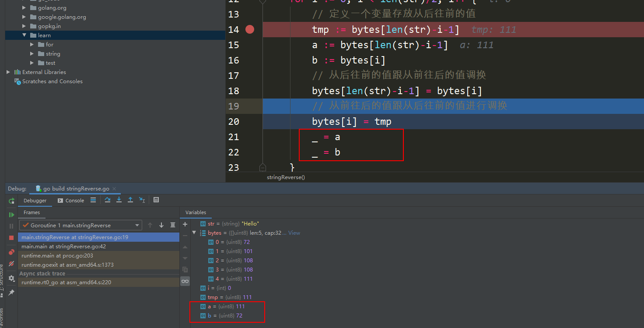Toggle show watches in variables glasses icon

[x=185, y=281]
